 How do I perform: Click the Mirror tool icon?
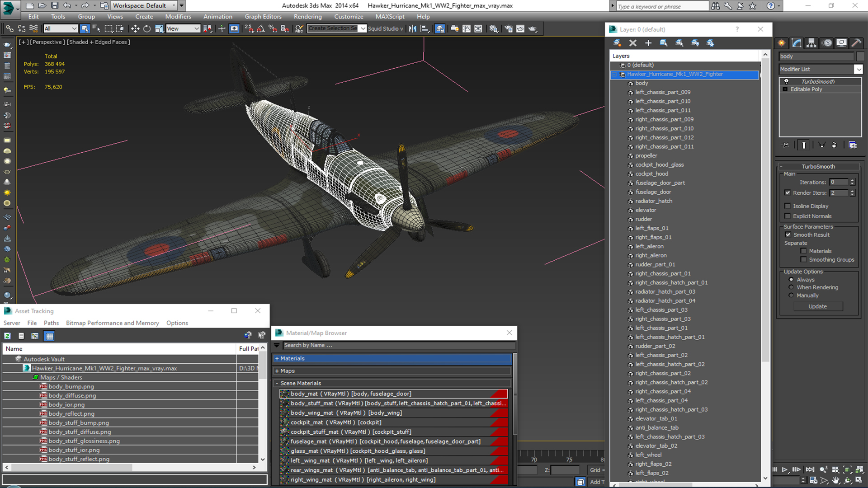coord(412,28)
